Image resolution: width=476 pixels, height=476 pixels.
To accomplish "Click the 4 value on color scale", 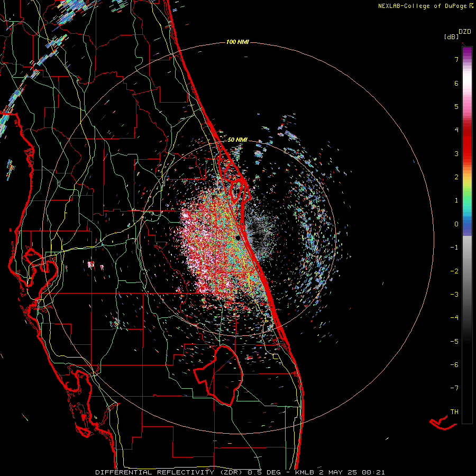I will tap(456, 130).
